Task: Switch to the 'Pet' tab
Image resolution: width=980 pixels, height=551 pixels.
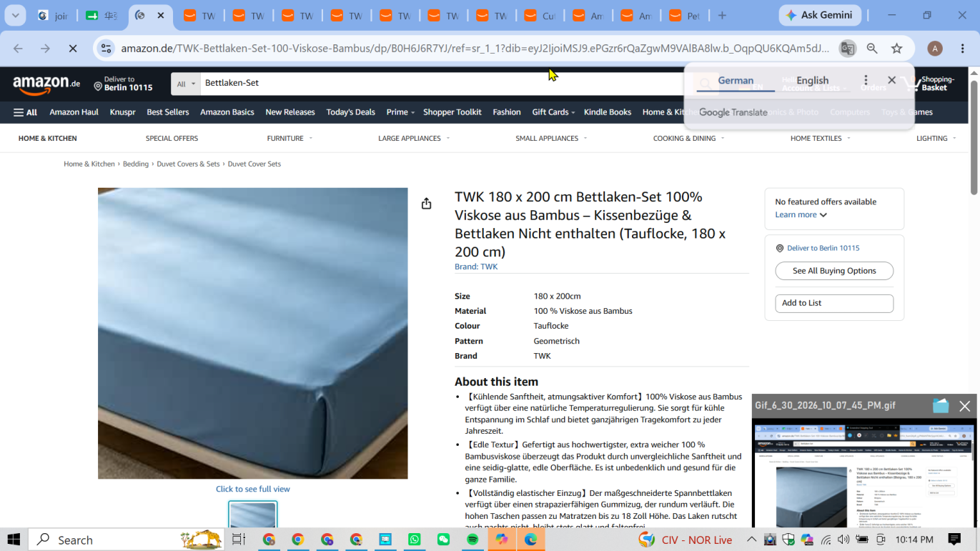Action: 686,16
